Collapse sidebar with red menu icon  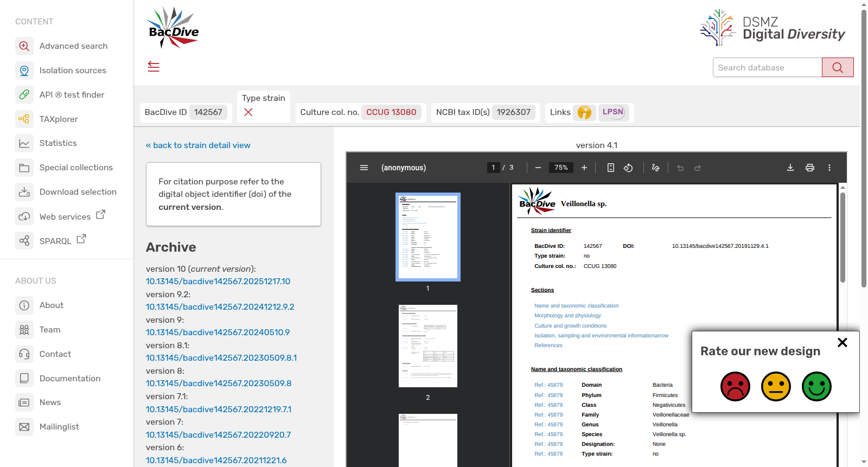click(x=154, y=67)
